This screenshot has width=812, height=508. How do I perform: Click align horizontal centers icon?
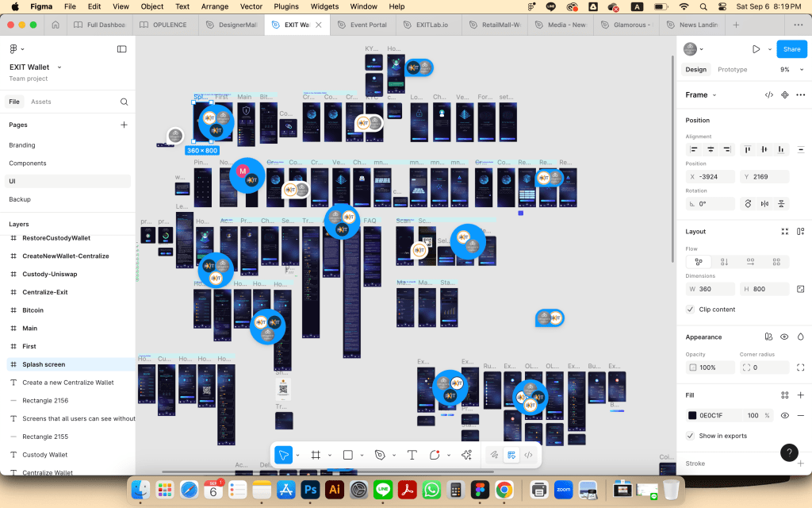(x=710, y=149)
